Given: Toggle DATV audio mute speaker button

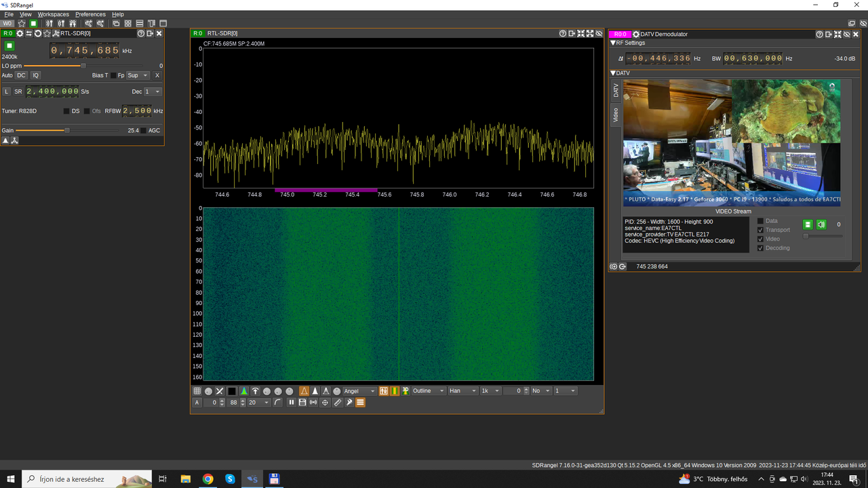Looking at the screenshot, I should coord(821,224).
